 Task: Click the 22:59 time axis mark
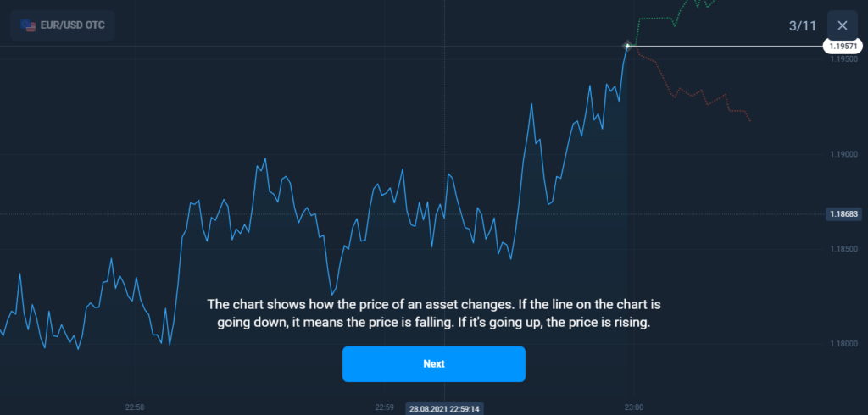(385, 407)
